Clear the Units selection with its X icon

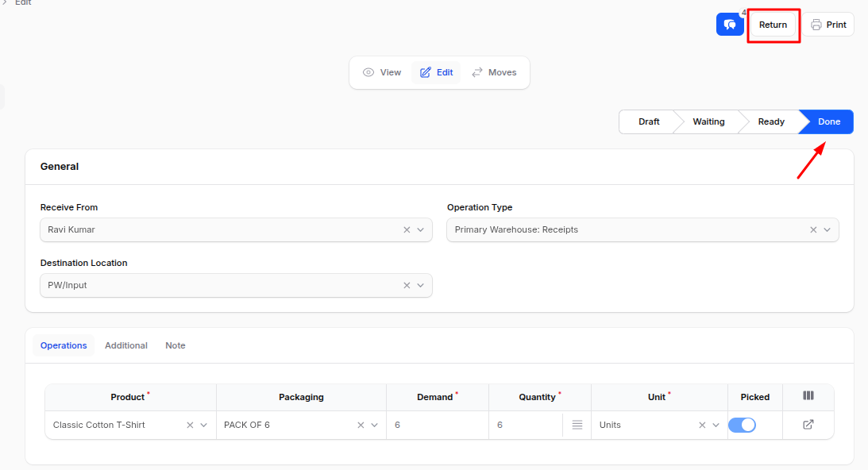click(x=702, y=425)
